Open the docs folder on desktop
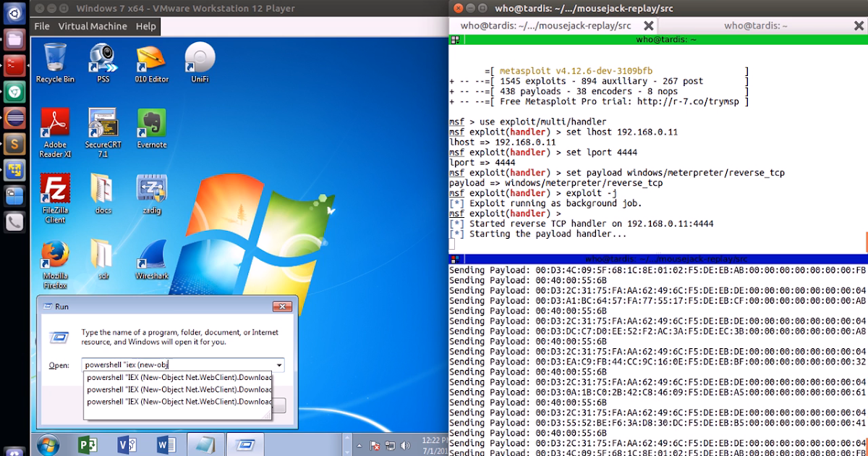The image size is (868, 456). [103, 193]
